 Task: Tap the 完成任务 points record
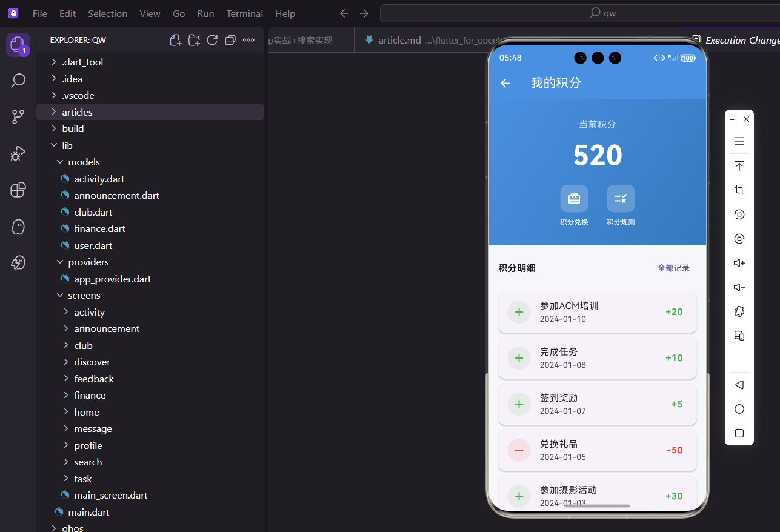click(597, 358)
